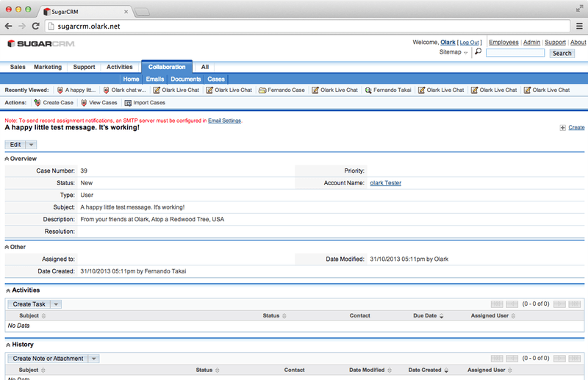Viewport: 588px width, 380px height.
Task: Collapse the Activities panel
Action: pos(7,290)
